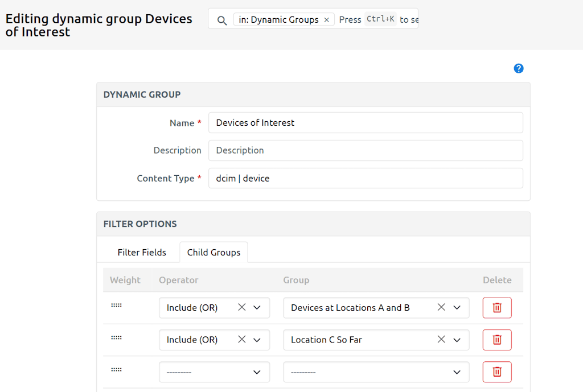Select the Child Groups tab

[x=214, y=252]
